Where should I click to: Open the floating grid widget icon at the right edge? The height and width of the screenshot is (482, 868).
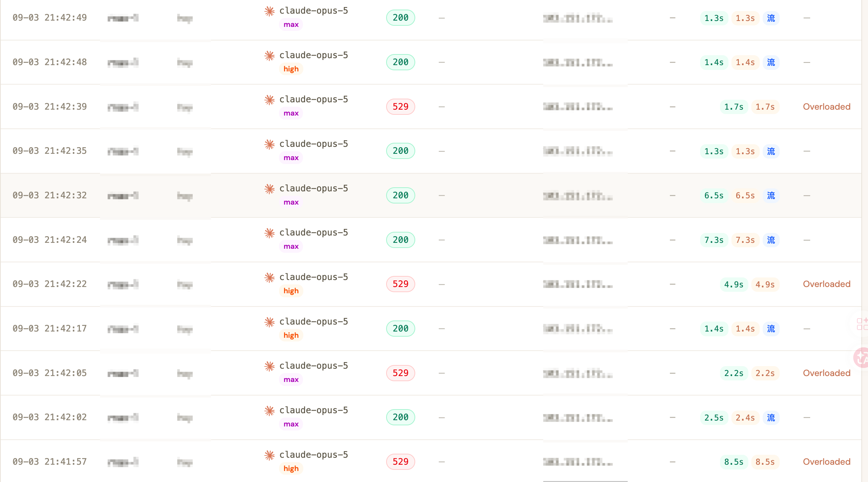point(862,324)
